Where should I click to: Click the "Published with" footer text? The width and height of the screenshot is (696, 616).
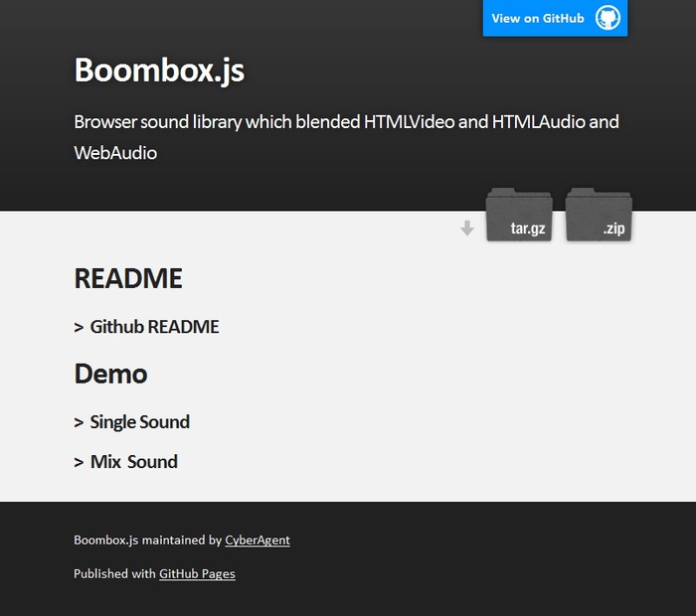point(115,573)
